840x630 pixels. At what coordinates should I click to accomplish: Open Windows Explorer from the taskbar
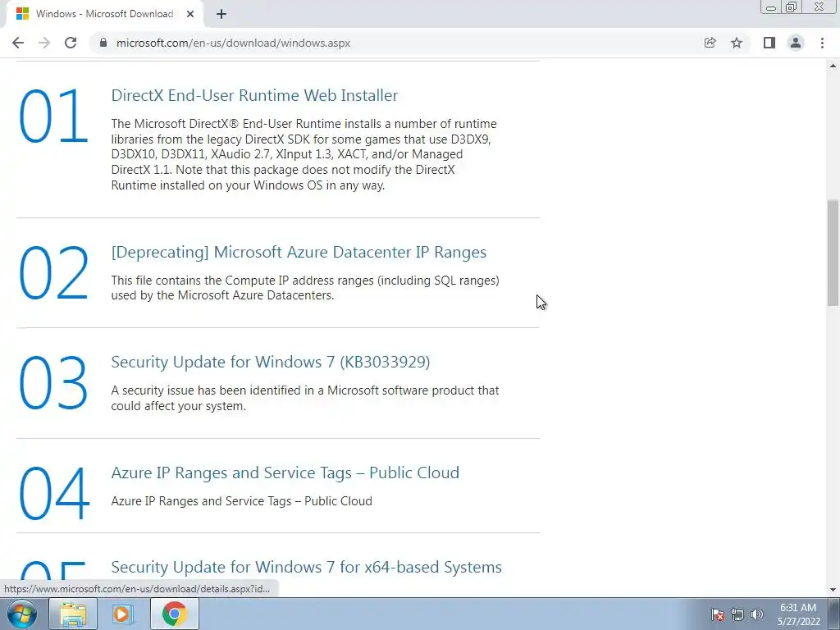[73, 614]
